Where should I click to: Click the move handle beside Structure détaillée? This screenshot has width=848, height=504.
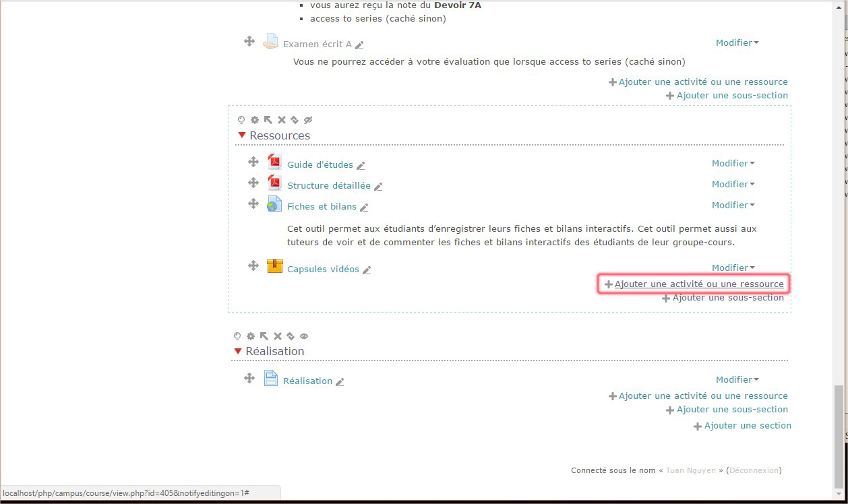pos(253,183)
